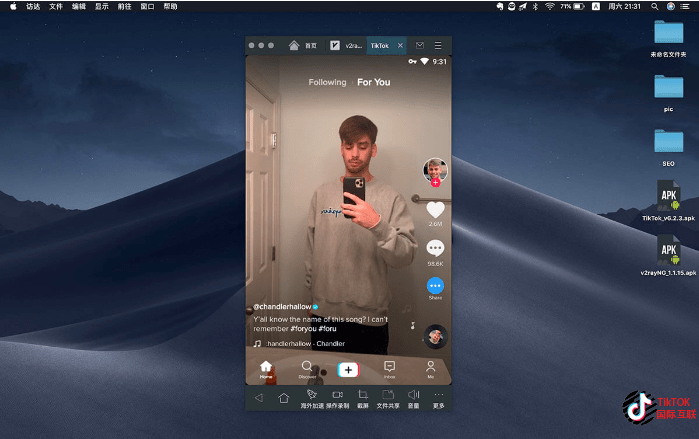Open the creator's profile avatar
Image resolution: width=699 pixels, height=439 pixels.
435,169
